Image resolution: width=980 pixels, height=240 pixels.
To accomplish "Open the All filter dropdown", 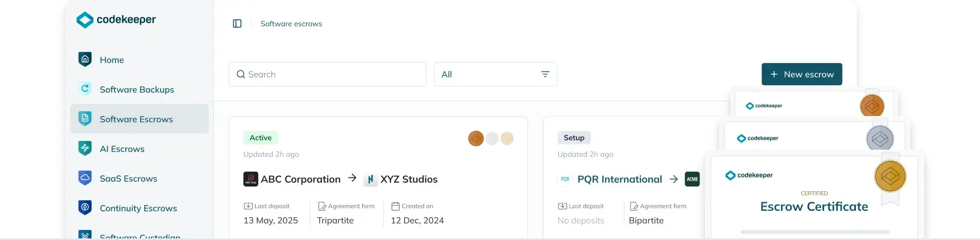I will tap(495, 74).
